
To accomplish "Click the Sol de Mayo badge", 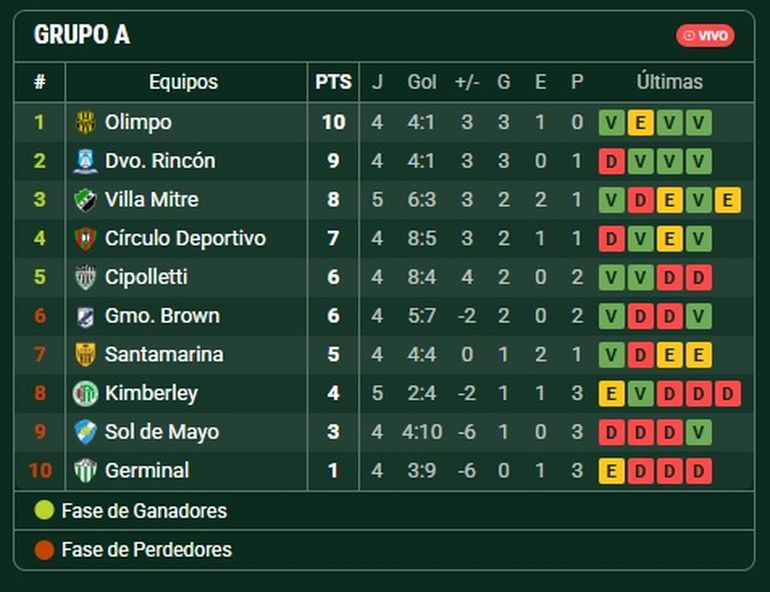I will coord(86,433).
